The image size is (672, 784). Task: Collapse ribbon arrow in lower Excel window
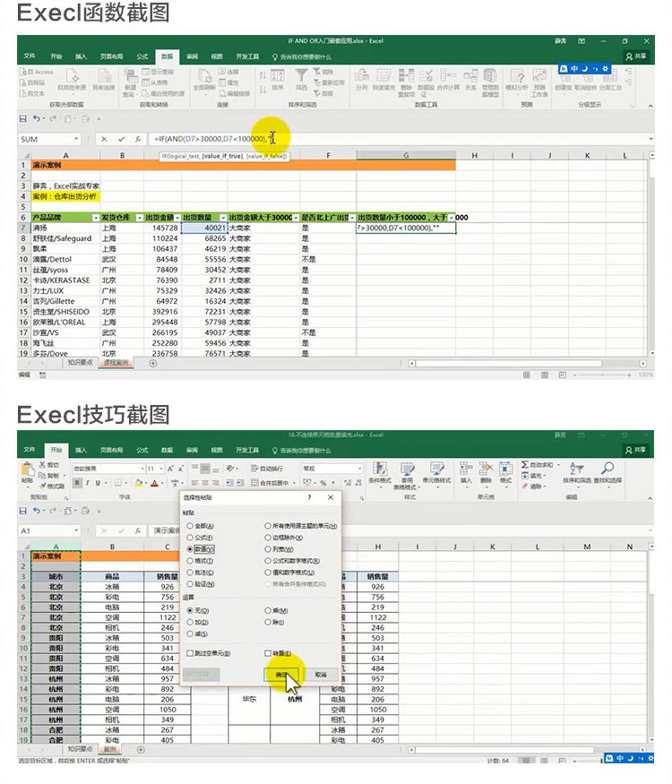click(650, 498)
